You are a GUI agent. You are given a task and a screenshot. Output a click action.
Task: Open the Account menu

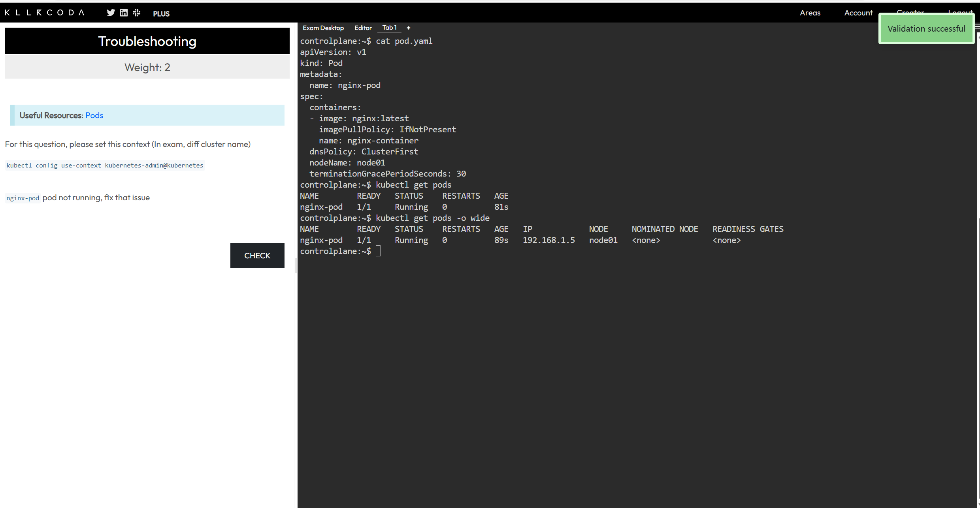pyautogui.click(x=858, y=13)
